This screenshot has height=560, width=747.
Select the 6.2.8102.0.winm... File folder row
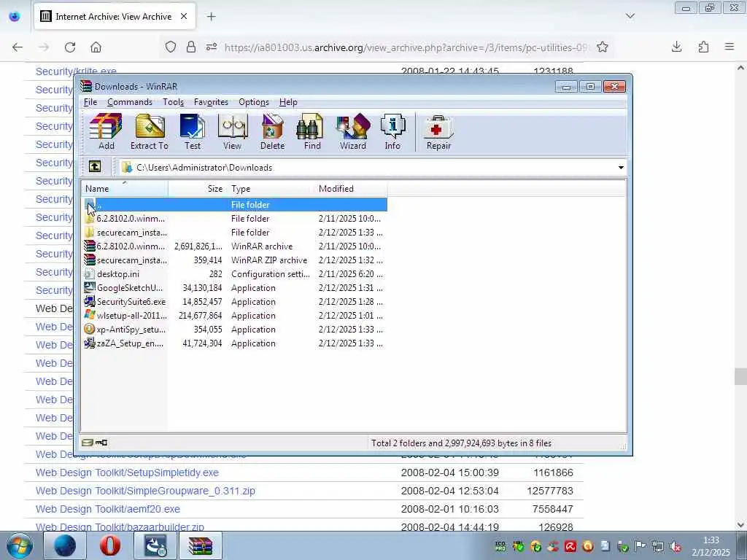(234, 219)
